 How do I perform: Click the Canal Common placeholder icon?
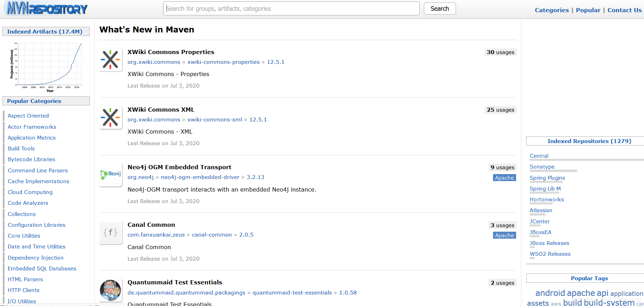pyautogui.click(x=111, y=232)
